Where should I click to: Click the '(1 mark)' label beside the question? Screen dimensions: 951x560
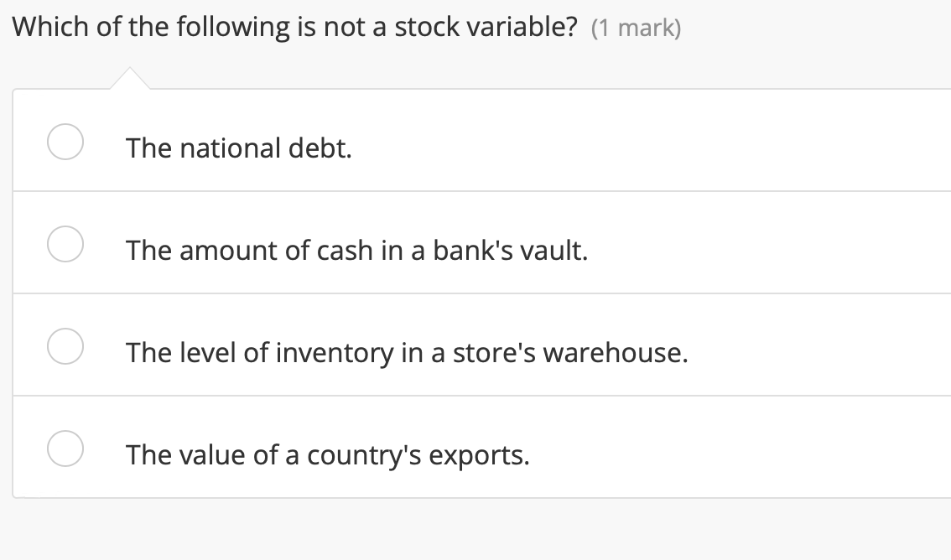click(637, 28)
